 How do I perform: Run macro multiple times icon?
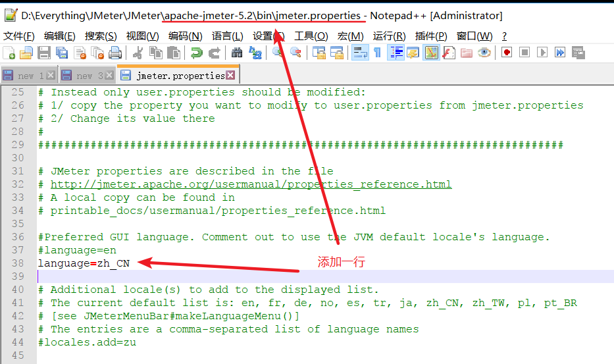coord(560,53)
